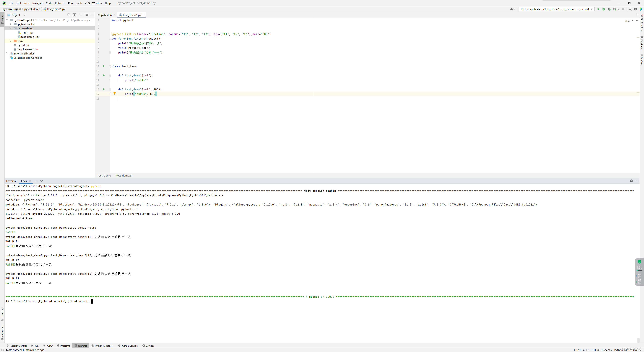The image size is (644, 352).
Task: Open Notifications bell panel
Action: click(642, 23)
